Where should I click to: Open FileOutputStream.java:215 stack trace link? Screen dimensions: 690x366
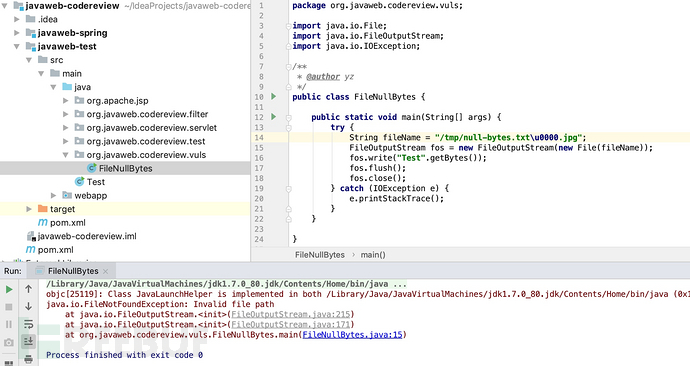[291, 314]
